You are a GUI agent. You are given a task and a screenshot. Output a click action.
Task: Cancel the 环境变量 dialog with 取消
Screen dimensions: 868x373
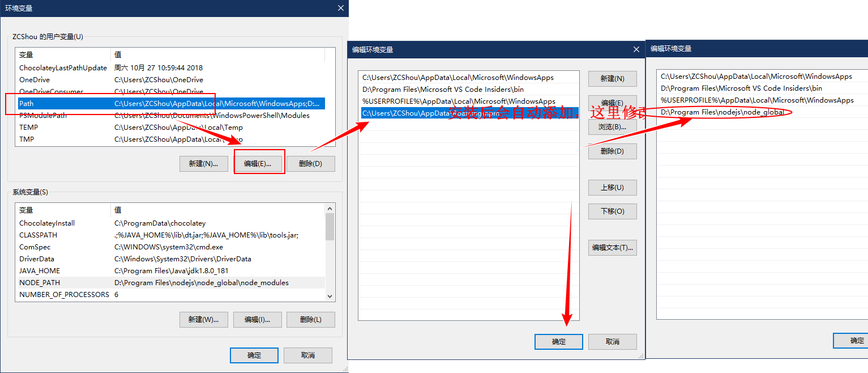click(x=307, y=355)
